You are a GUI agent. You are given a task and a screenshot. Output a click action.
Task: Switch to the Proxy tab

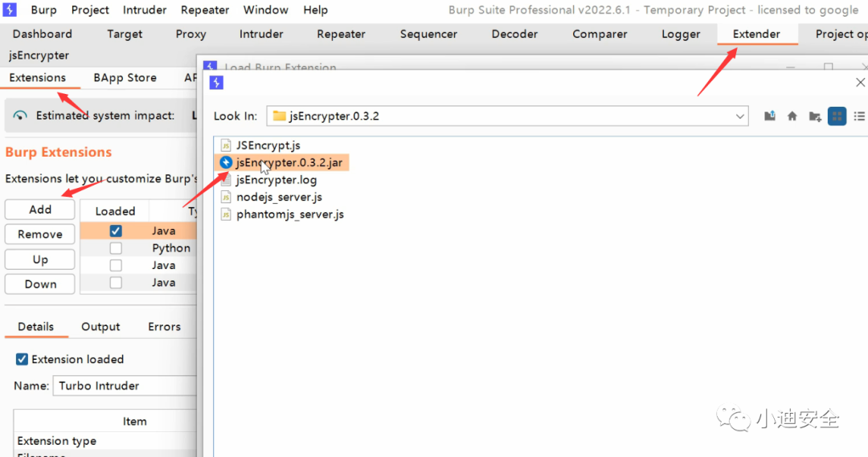click(x=191, y=34)
